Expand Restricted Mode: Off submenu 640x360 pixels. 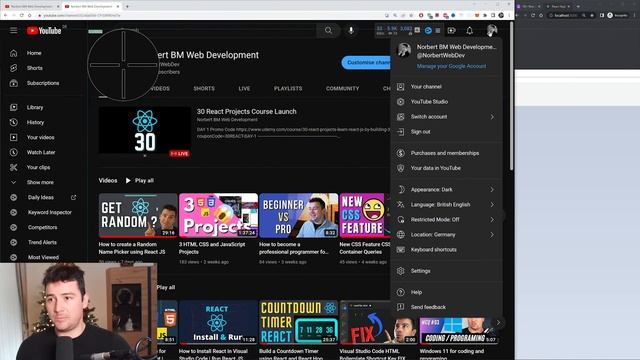tap(446, 220)
